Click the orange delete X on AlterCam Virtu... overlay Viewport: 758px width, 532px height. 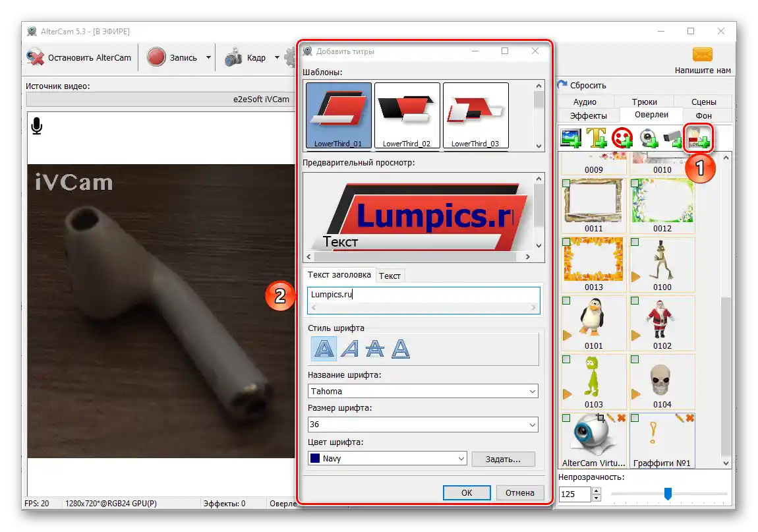click(x=621, y=417)
